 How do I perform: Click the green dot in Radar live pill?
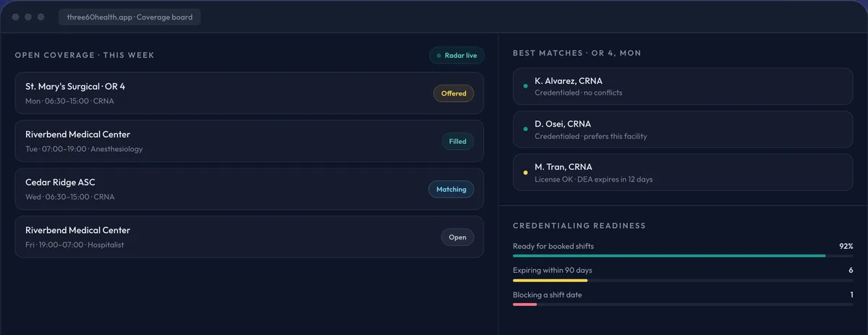point(439,56)
